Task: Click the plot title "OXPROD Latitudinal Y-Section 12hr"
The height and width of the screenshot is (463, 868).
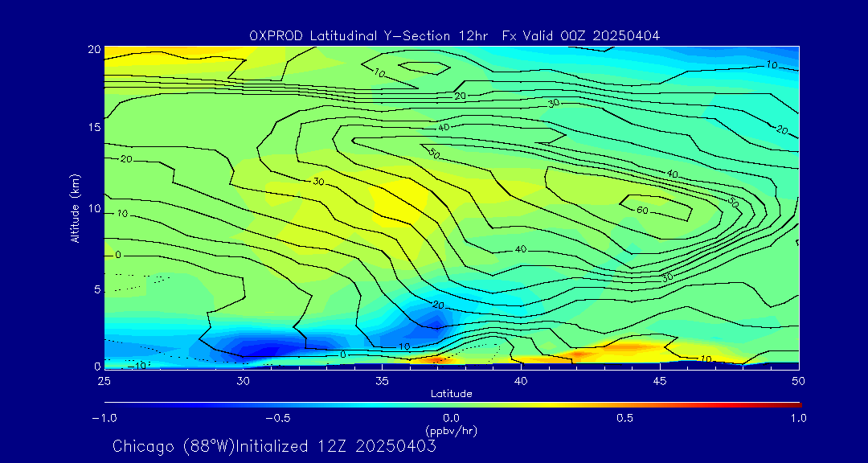Action: (x=369, y=36)
